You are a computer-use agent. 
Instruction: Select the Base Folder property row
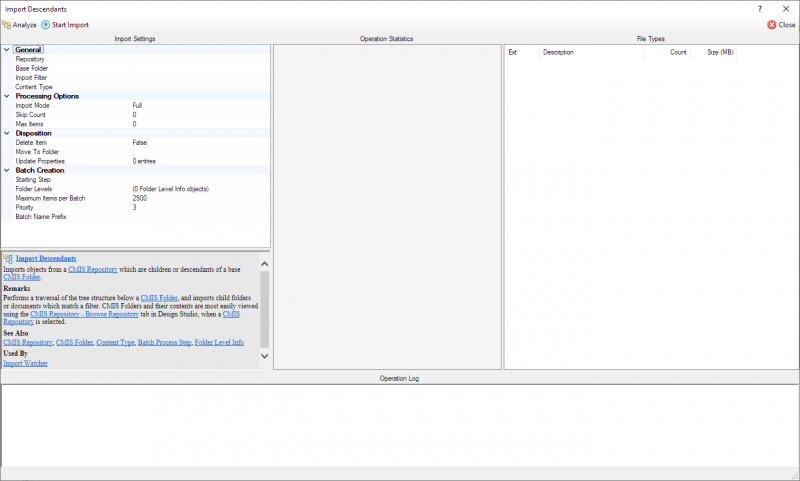142,68
